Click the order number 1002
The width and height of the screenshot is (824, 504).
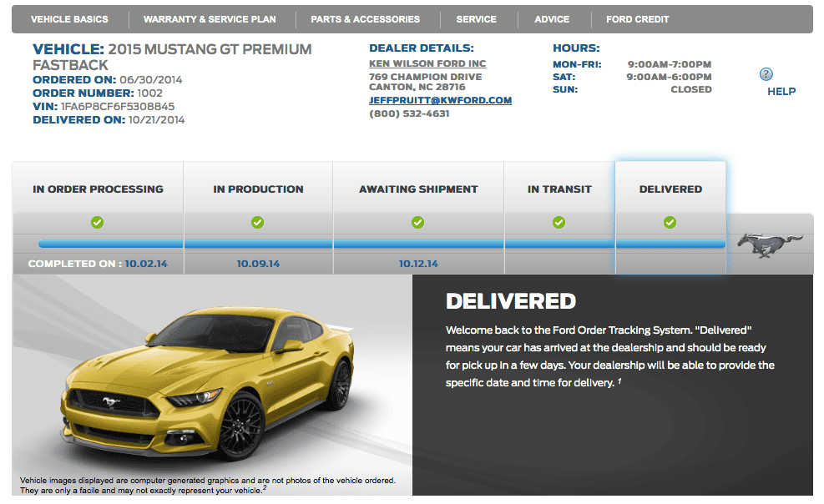(149, 93)
